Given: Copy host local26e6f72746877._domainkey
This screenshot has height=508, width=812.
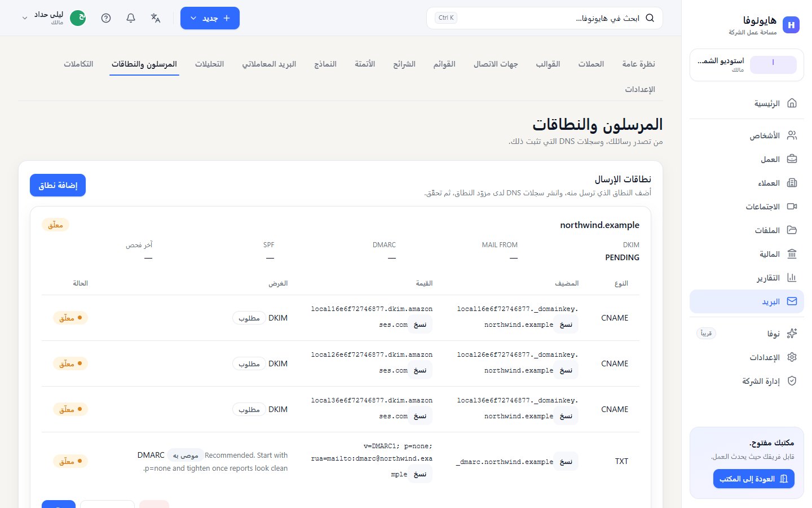Looking at the screenshot, I should pyautogui.click(x=566, y=370).
